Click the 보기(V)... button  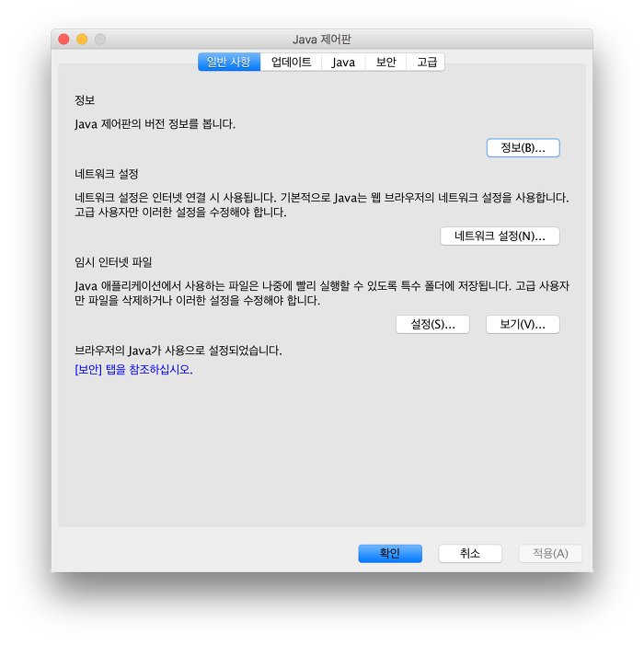coord(523,325)
